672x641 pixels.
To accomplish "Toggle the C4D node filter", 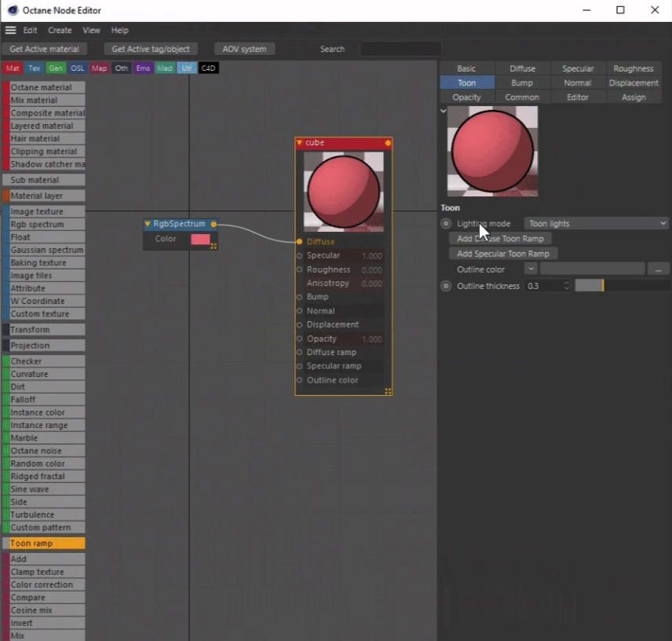I will pyautogui.click(x=209, y=68).
